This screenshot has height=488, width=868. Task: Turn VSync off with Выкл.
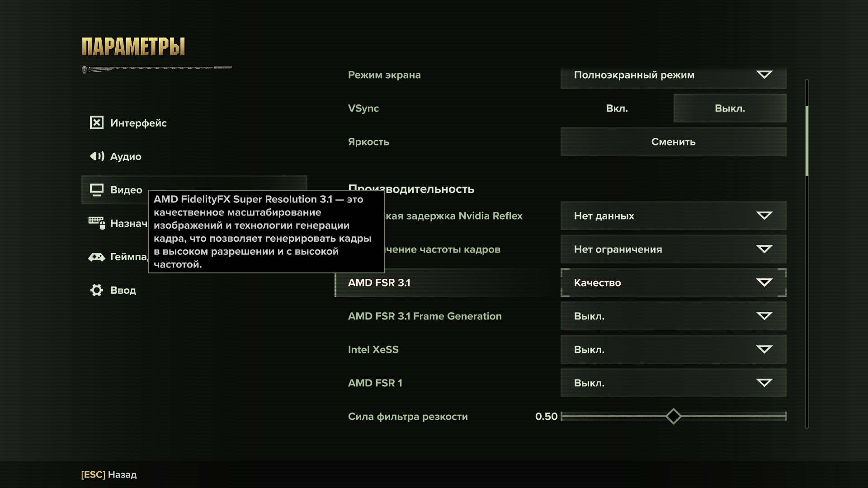coord(730,108)
